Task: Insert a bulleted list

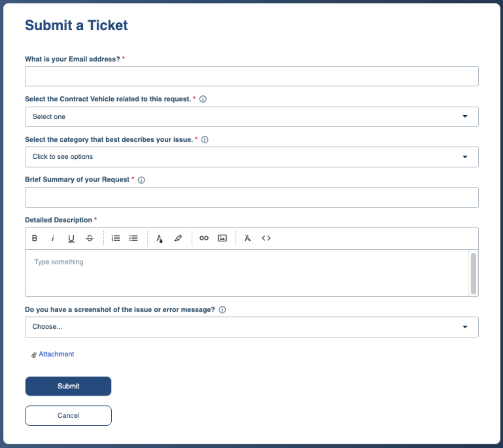Action: pos(133,238)
